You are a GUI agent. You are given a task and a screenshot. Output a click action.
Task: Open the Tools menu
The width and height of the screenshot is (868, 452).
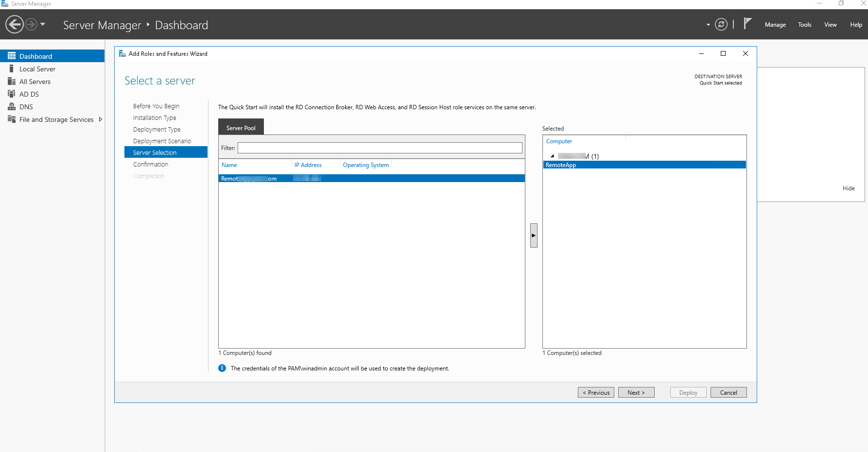click(x=804, y=25)
